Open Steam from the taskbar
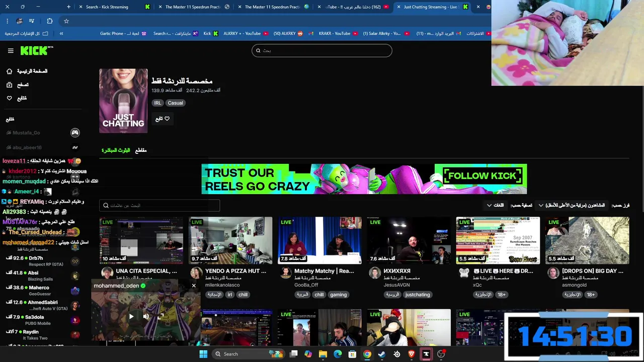644x362 pixels. (382, 354)
